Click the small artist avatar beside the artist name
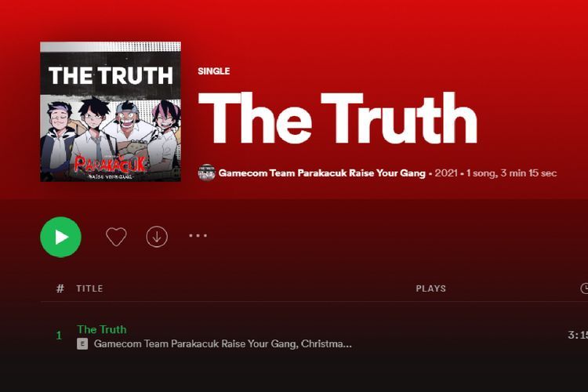588x392 pixels. 207,173
